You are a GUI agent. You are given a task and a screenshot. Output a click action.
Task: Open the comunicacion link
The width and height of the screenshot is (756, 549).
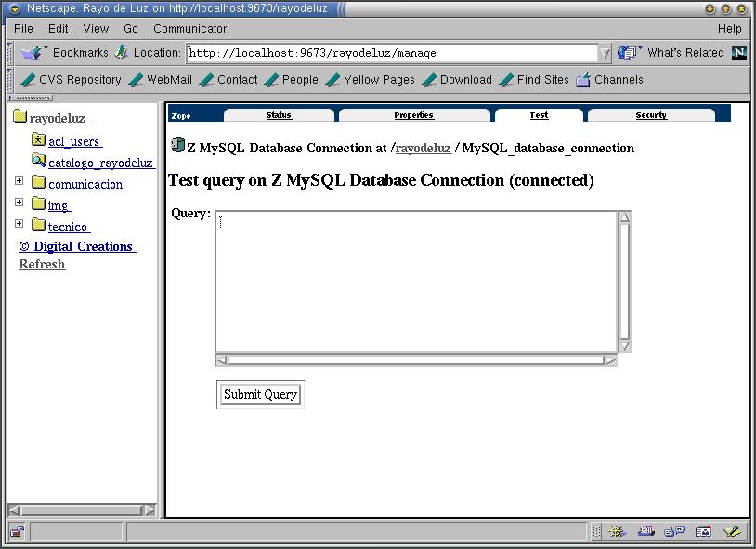86,184
